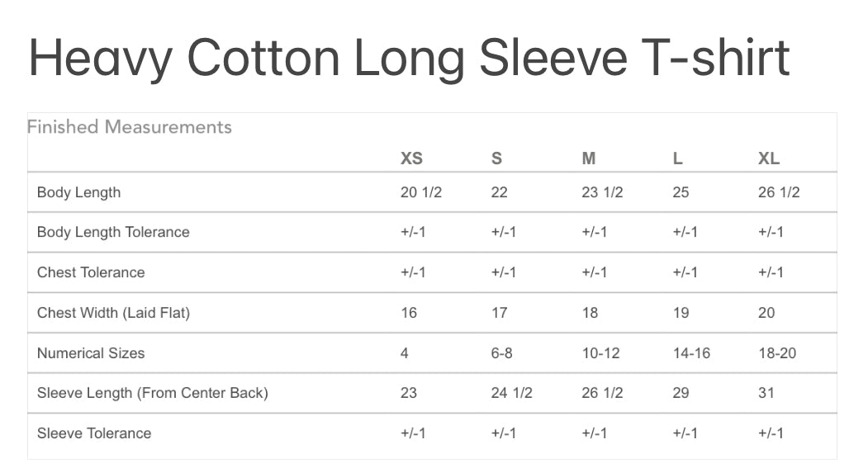Select the Finished Measurements label
Image resolution: width=868 pixels, height=468 pixels.
[130, 127]
